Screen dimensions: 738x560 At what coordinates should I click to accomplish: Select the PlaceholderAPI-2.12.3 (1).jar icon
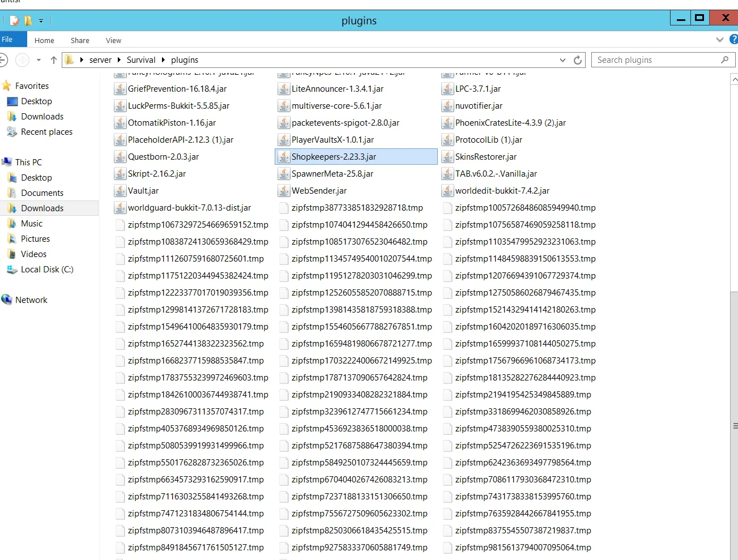[120, 140]
